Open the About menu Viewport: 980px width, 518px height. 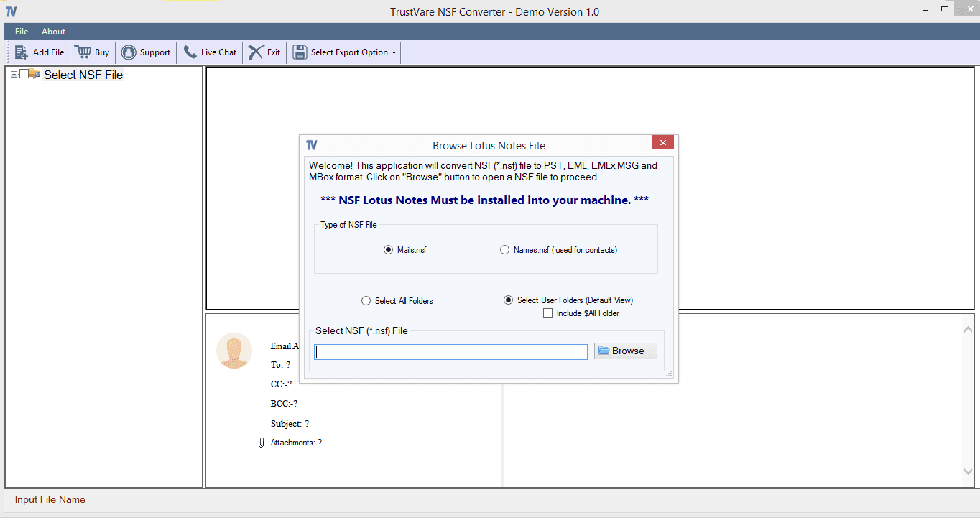click(x=53, y=31)
